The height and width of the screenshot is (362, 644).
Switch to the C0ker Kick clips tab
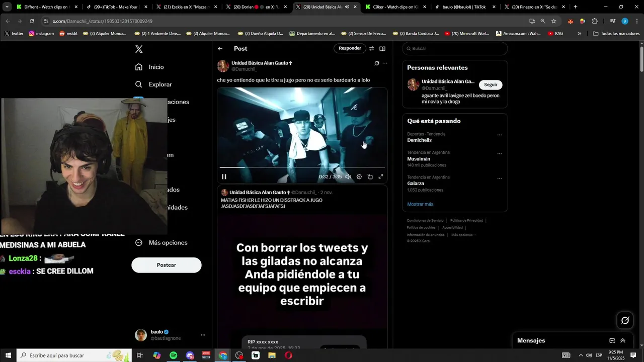395,7
